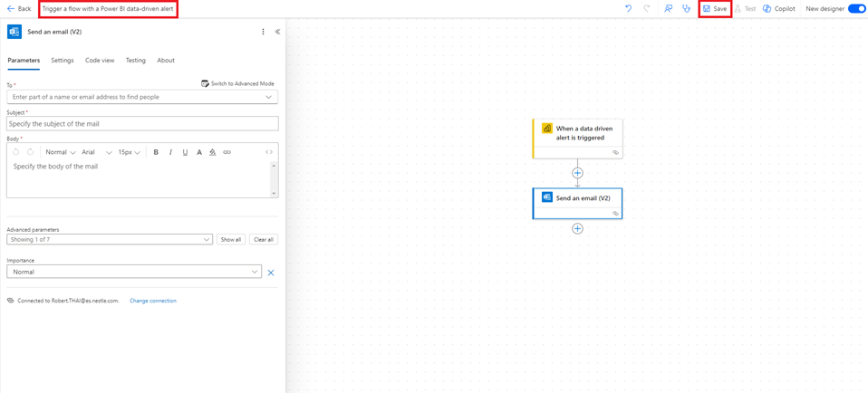
Task: Save the flow
Action: [715, 9]
